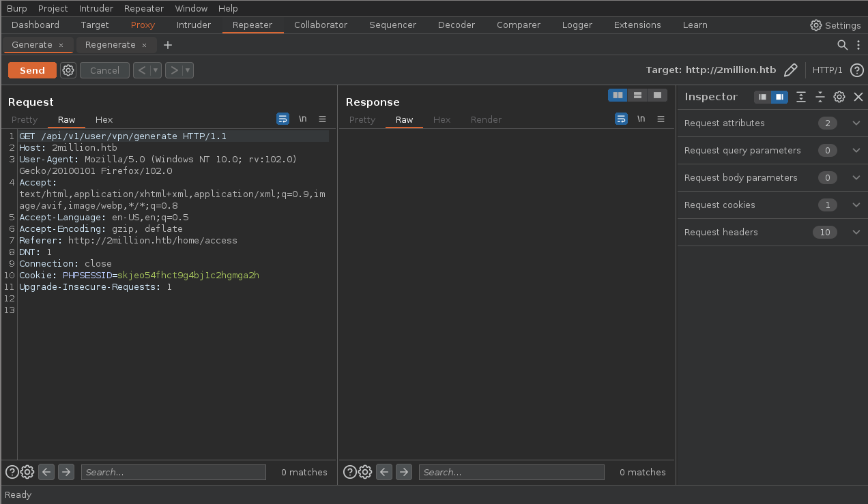Open the Repeater help question icon
The image size is (868, 504).
click(x=857, y=70)
